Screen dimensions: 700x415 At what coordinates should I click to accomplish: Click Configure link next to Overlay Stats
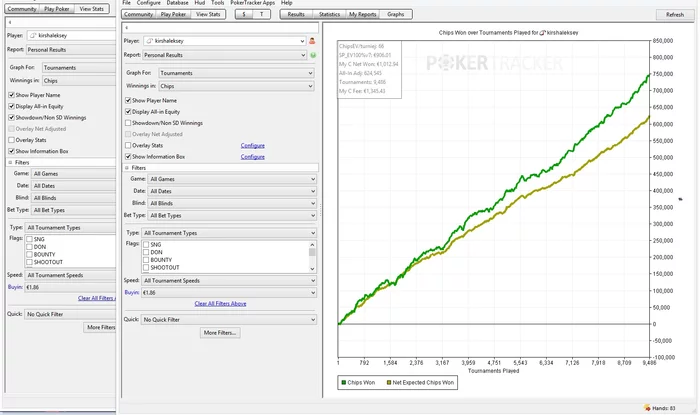pos(253,145)
